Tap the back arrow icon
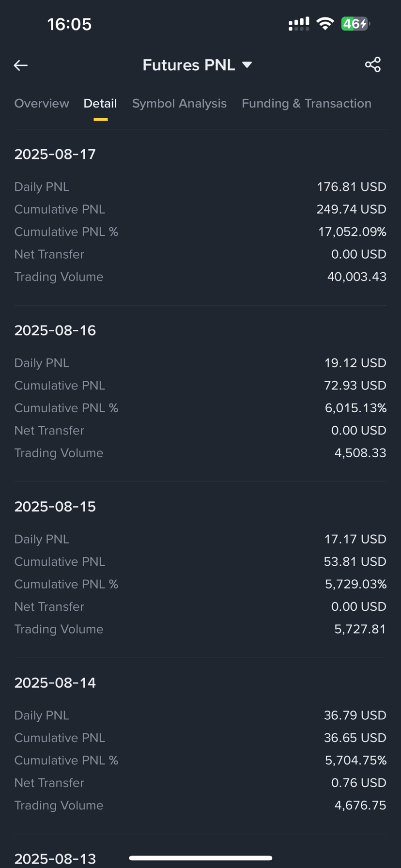Image resolution: width=401 pixels, height=868 pixels. 20,65
